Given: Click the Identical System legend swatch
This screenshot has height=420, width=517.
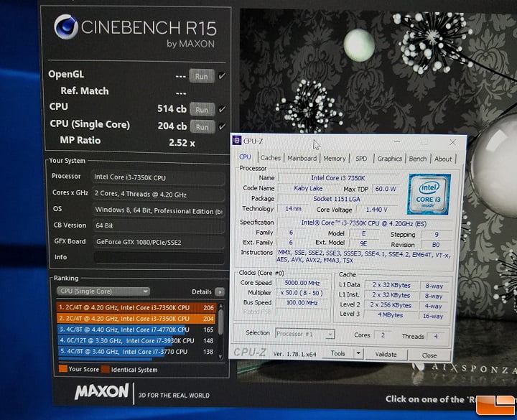Looking at the screenshot, I should pos(104,369).
